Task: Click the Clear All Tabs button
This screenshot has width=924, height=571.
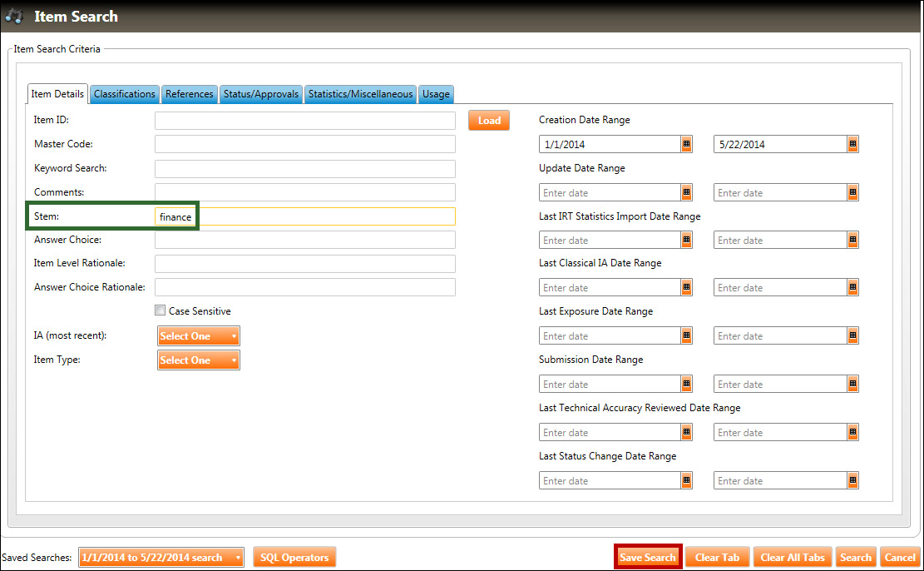Action: pos(792,558)
